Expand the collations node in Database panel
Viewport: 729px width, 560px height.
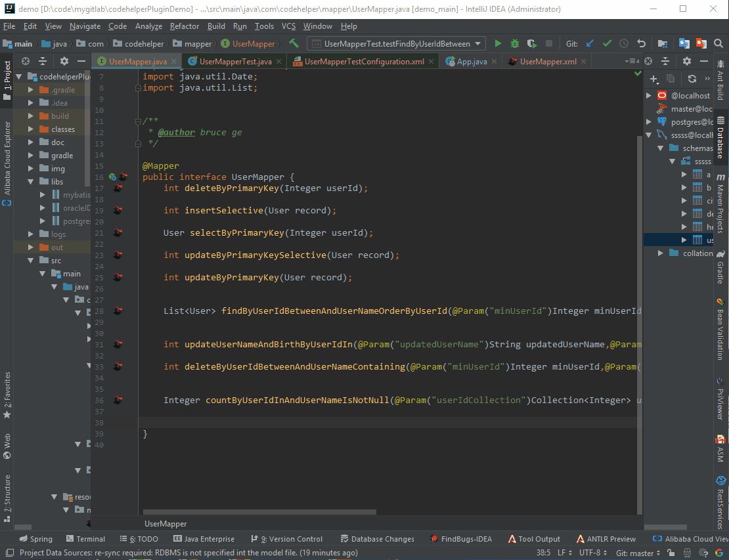[661, 253]
